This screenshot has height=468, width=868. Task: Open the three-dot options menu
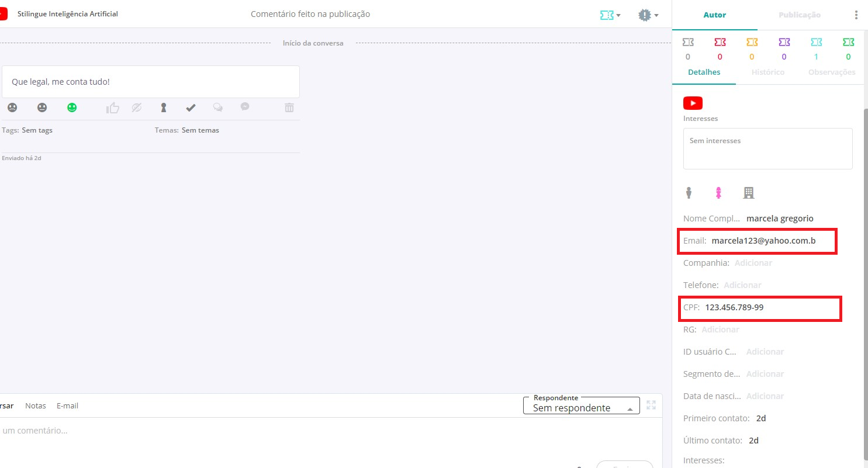tap(856, 15)
